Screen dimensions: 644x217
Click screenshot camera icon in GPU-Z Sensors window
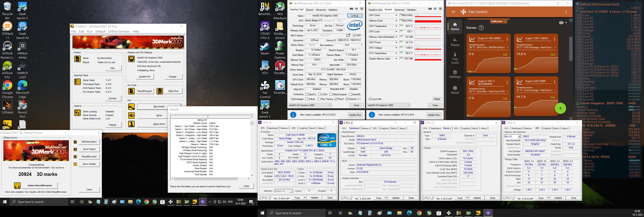pyautogui.click(x=430, y=9)
